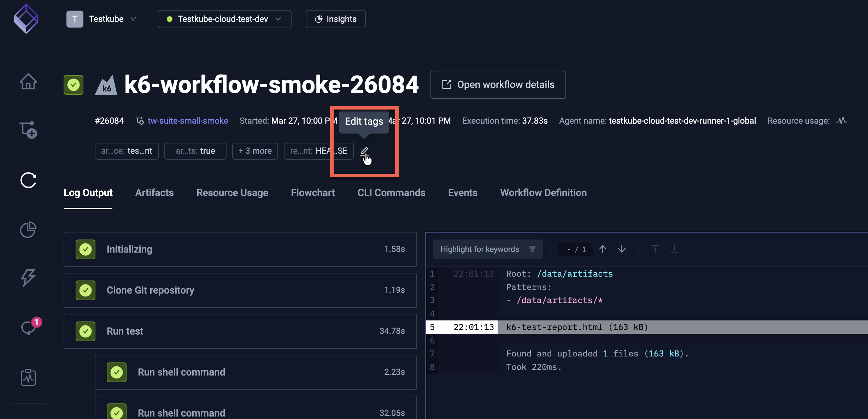Open the insights pie chart sidebar icon

tap(28, 230)
